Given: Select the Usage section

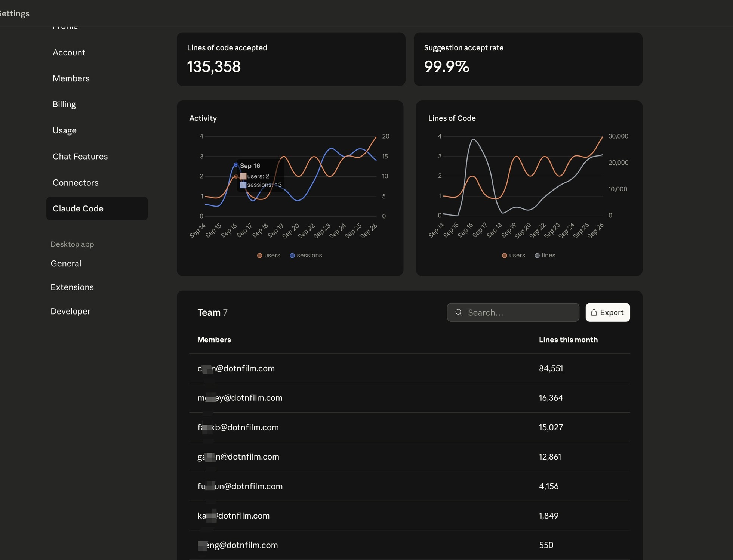Looking at the screenshot, I should coord(65,130).
